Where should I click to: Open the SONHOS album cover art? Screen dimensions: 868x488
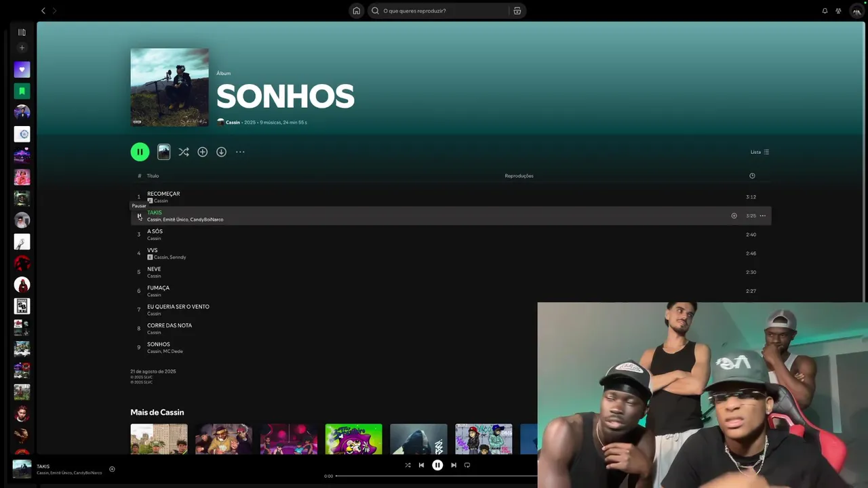click(x=170, y=87)
